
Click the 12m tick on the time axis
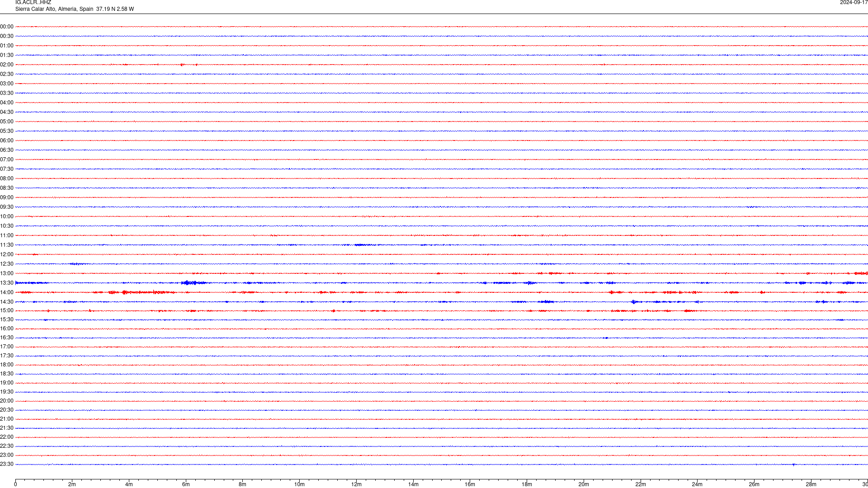tap(356, 484)
